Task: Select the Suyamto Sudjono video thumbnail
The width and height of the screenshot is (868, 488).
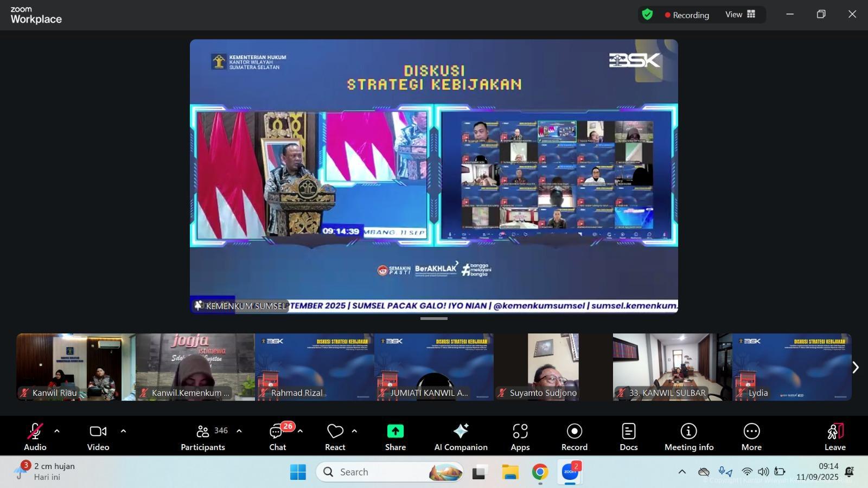Action: click(553, 367)
